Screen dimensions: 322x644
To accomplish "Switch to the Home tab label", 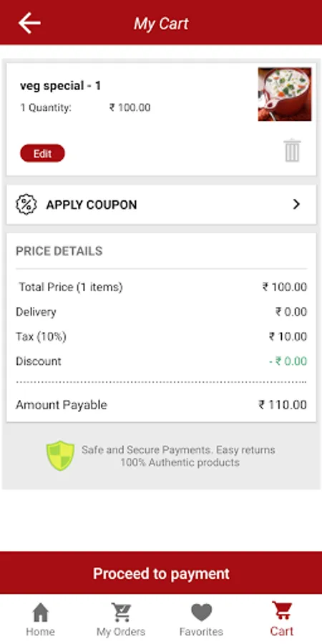I will click(40, 631).
